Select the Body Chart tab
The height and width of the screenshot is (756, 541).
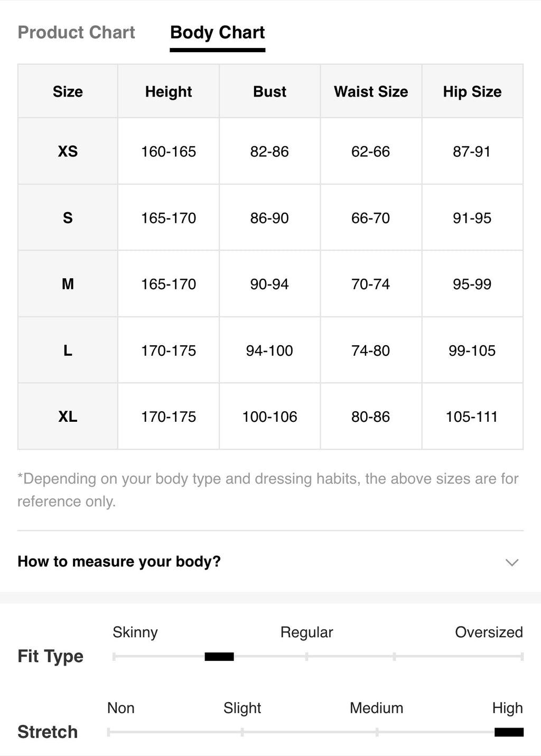click(217, 32)
